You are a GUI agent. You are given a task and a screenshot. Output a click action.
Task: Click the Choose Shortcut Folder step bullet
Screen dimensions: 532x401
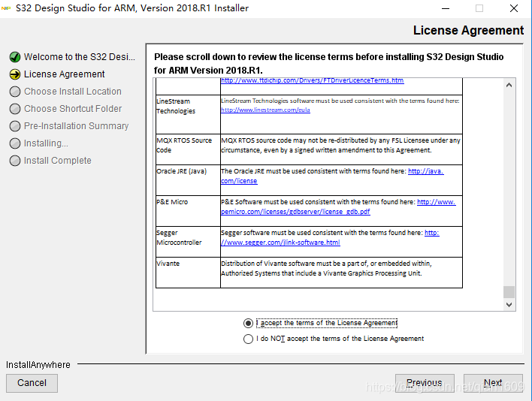(14, 109)
